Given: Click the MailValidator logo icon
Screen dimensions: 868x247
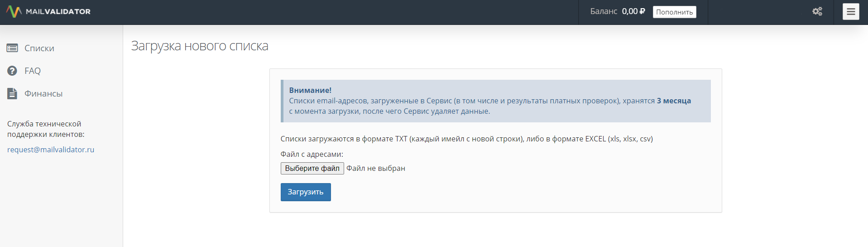Looking at the screenshot, I should [14, 12].
